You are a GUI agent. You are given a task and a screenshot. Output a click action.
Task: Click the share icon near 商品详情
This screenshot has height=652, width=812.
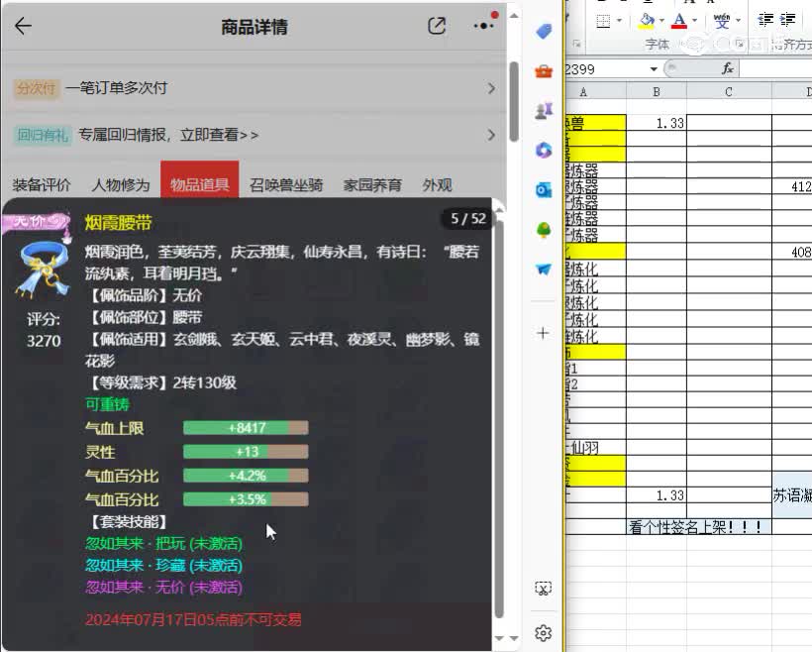tap(436, 27)
